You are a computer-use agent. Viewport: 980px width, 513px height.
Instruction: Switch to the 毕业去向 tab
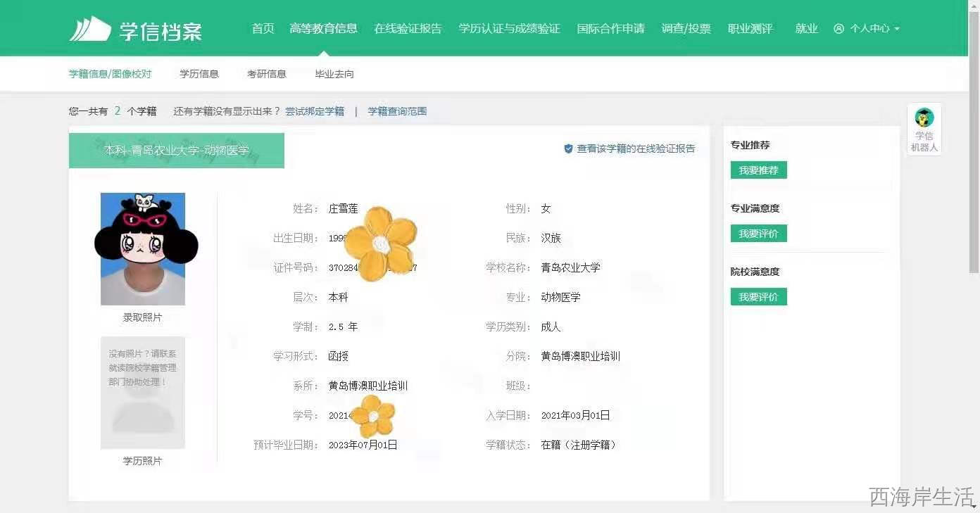[x=334, y=74]
